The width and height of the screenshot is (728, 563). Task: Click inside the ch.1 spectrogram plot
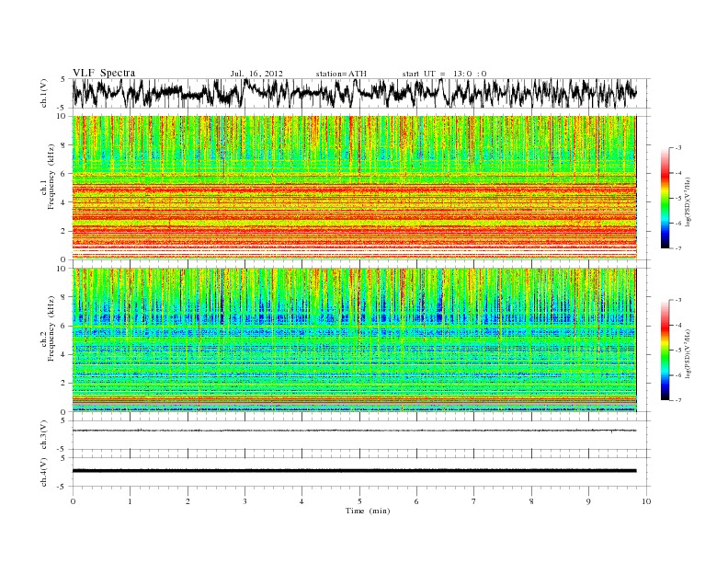[x=354, y=188]
